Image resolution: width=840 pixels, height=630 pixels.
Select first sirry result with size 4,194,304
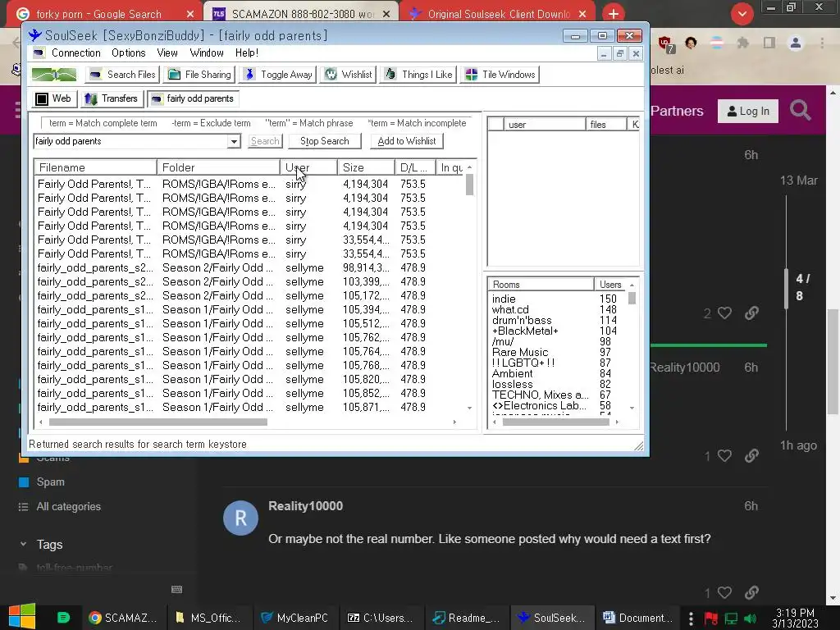click(249, 185)
